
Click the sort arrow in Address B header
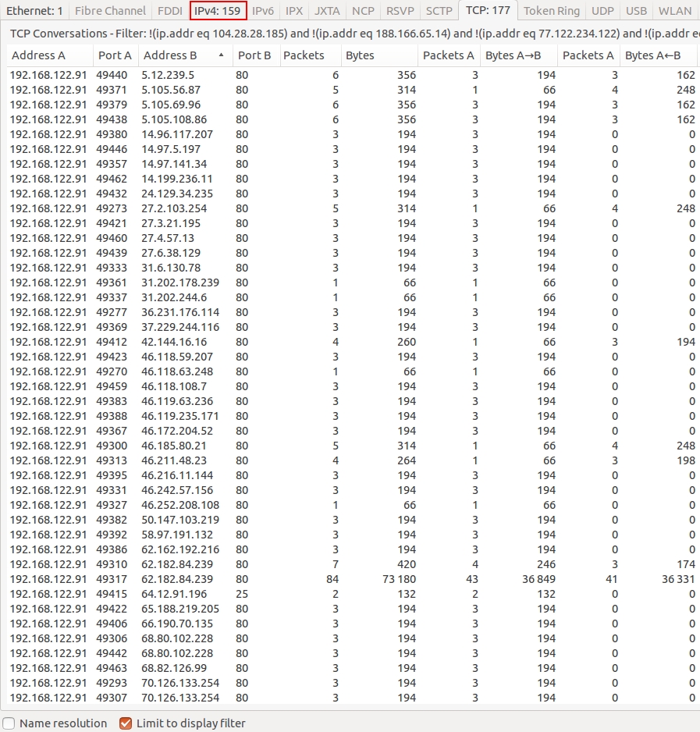pos(222,55)
